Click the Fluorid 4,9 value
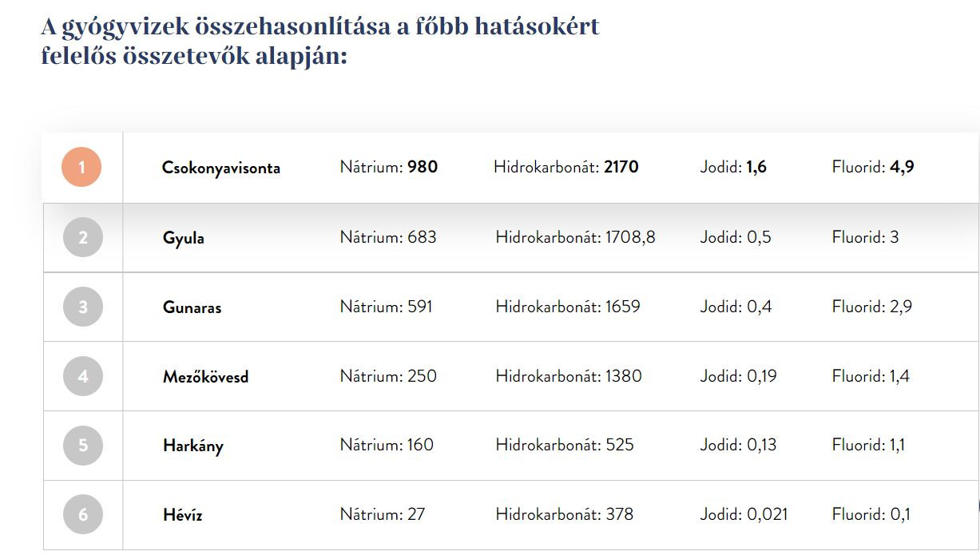 [x=873, y=168]
